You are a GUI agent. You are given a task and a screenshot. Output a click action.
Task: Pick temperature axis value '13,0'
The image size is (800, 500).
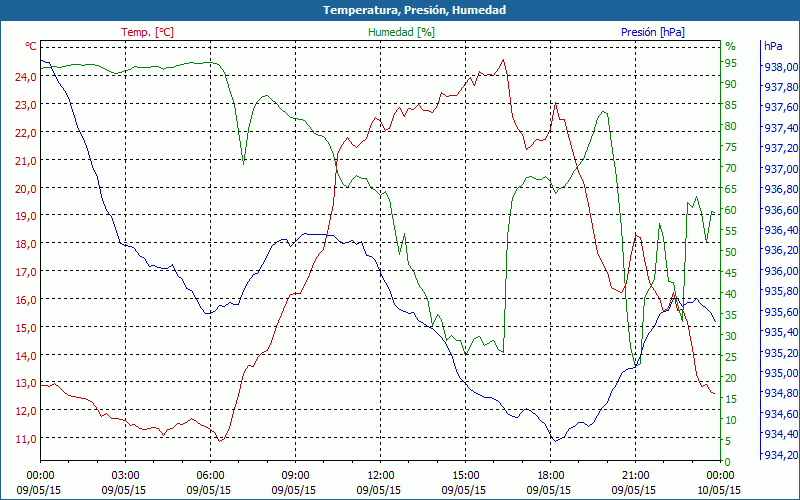tap(26, 383)
